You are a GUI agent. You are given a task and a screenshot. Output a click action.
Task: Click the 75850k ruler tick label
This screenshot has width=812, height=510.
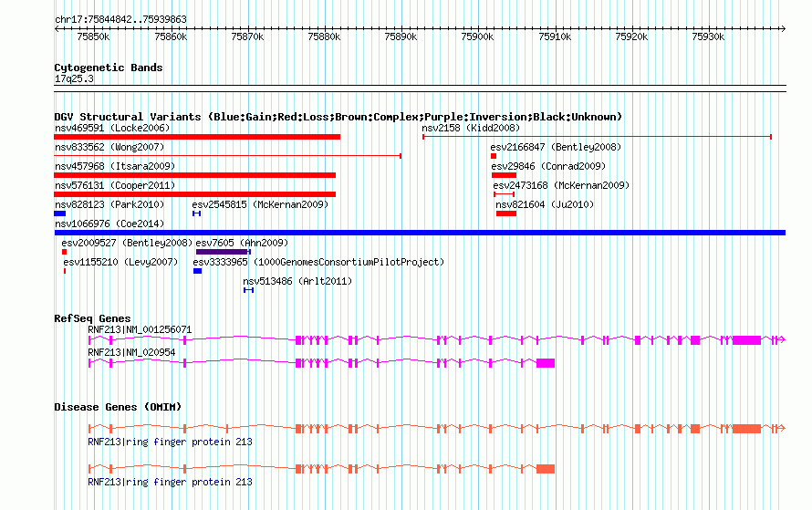coord(93,36)
